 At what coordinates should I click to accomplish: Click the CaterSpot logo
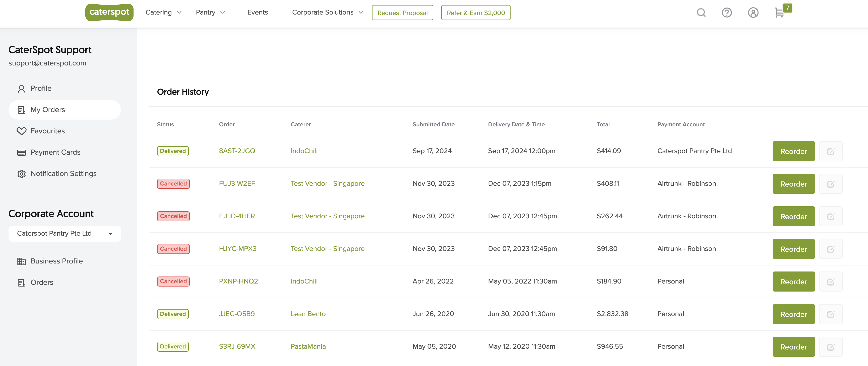(109, 13)
